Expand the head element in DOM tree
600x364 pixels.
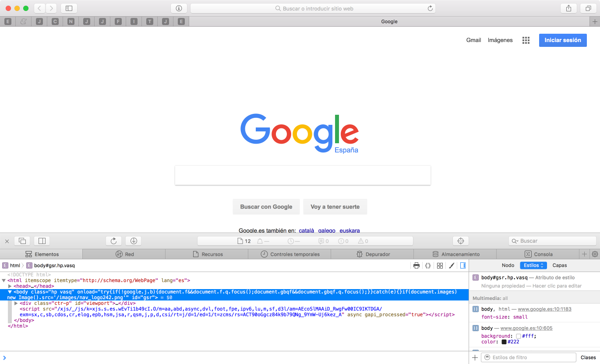11,286
